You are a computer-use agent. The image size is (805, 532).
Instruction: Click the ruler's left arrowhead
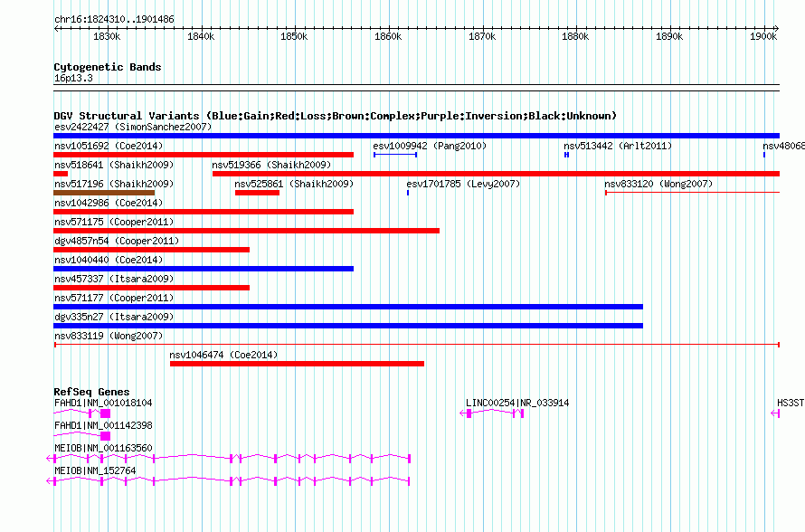[x=56, y=29]
